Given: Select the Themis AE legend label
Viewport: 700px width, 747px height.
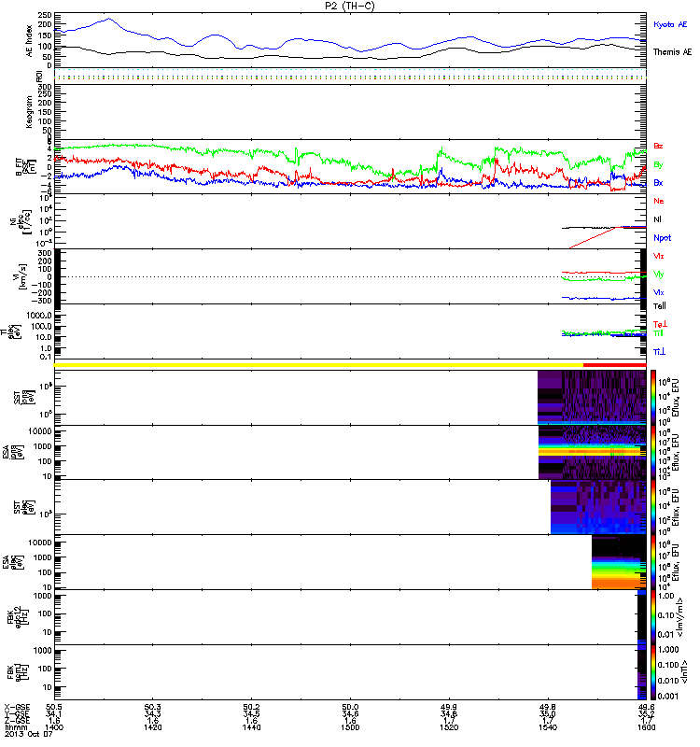Looking at the screenshot, I should pos(672,52).
